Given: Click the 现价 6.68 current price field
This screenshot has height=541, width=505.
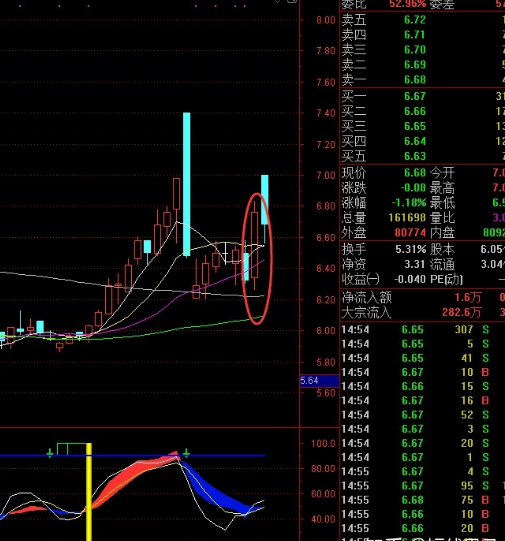Looking at the screenshot, I should point(384,173).
